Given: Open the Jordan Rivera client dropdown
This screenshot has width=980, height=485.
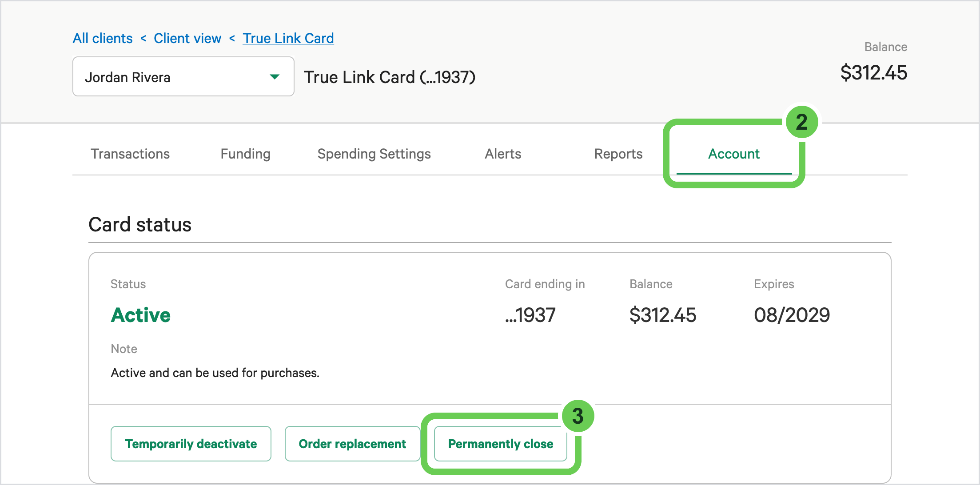Looking at the screenshot, I should point(183,76).
